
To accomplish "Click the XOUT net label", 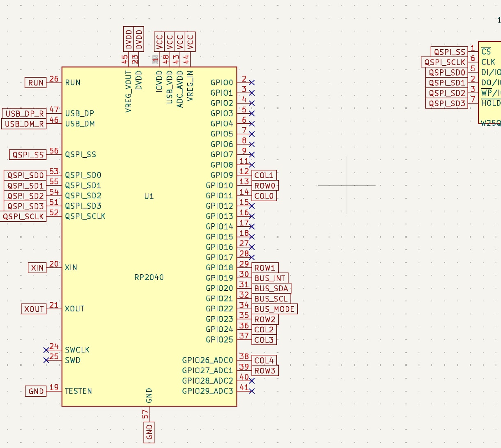I will tap(34, 309).
